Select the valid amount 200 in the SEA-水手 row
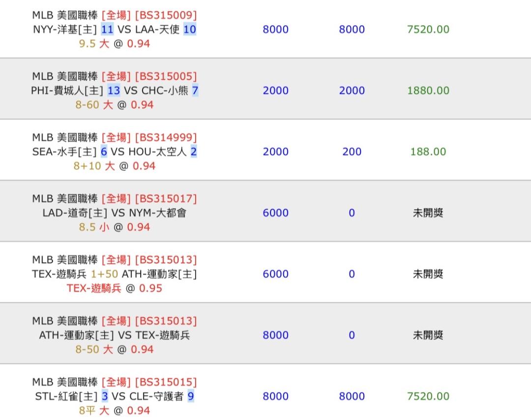Screen dimensions: 531x420 pos(352,151)
